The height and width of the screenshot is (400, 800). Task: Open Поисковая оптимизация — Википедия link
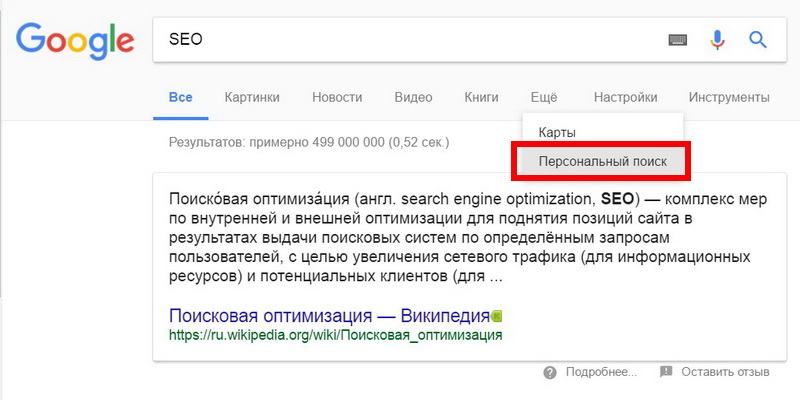coord(329,316)
